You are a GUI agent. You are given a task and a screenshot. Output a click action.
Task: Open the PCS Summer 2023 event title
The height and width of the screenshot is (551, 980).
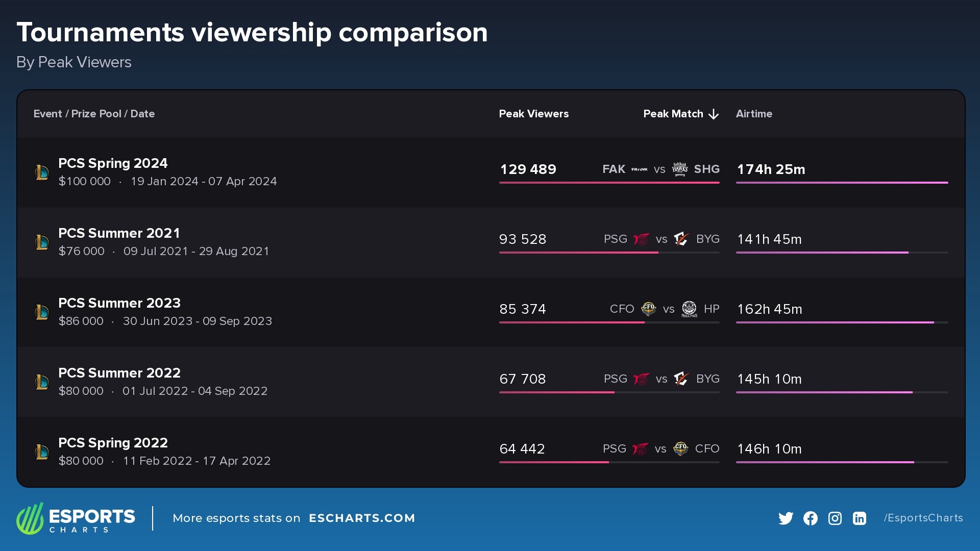(119, 303)
